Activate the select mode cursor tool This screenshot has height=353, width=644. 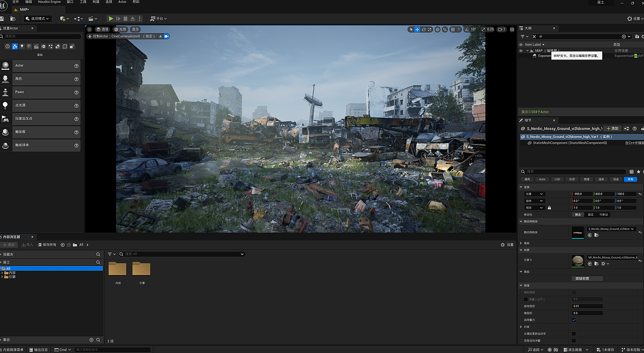(x=411, y=29)
